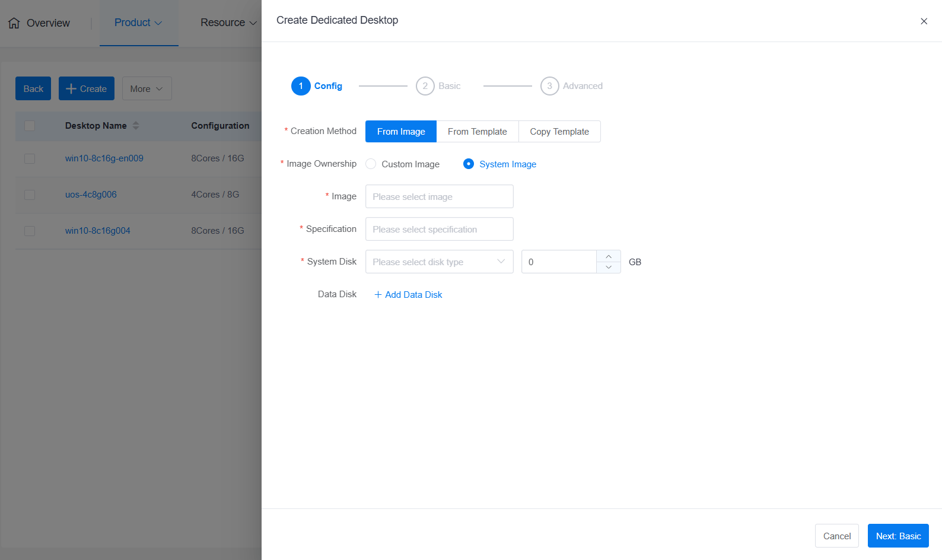This screenshot has height=560, width=942.
Task: Select the Custom Image radio button
Action: click(x=371, y=164)
